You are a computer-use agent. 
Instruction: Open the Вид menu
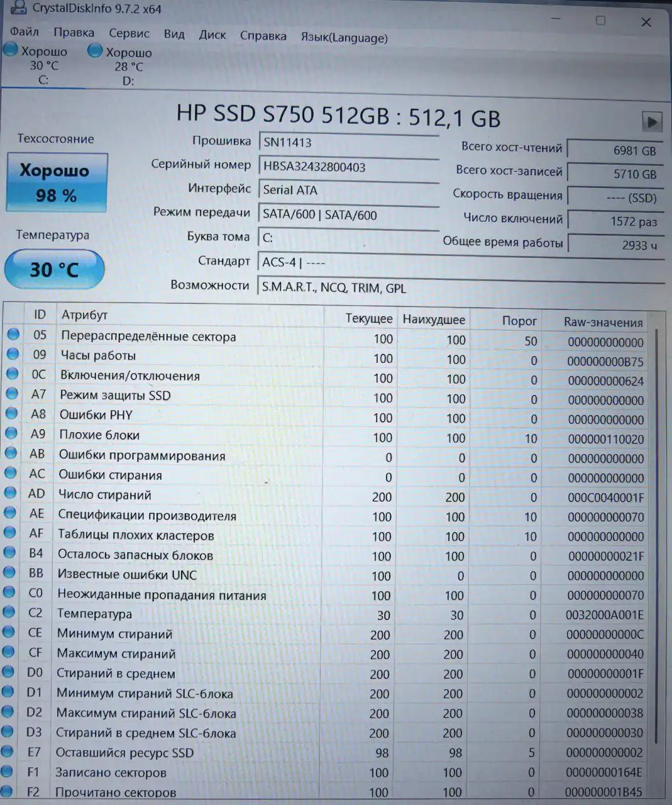pos(174,34)
